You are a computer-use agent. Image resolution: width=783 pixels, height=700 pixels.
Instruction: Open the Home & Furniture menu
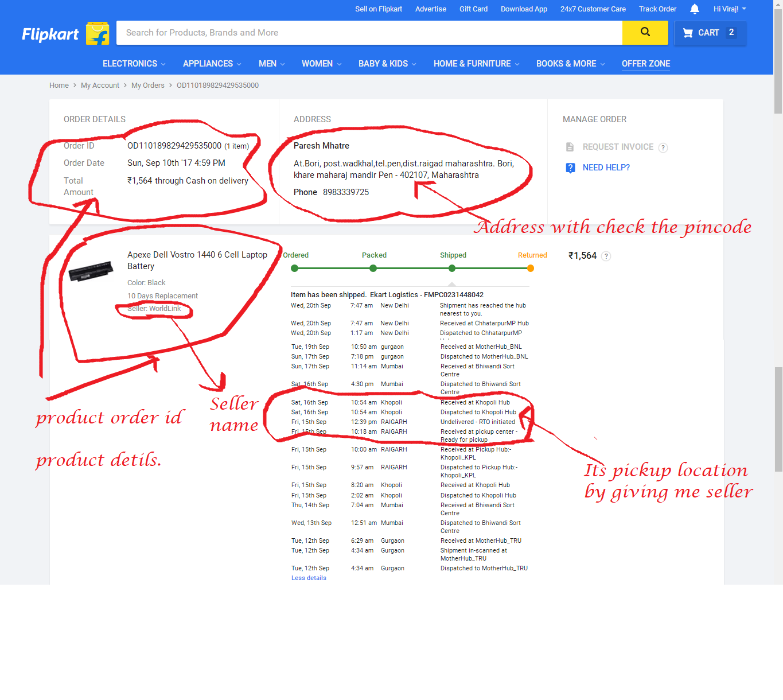click(x=476, y=64)
